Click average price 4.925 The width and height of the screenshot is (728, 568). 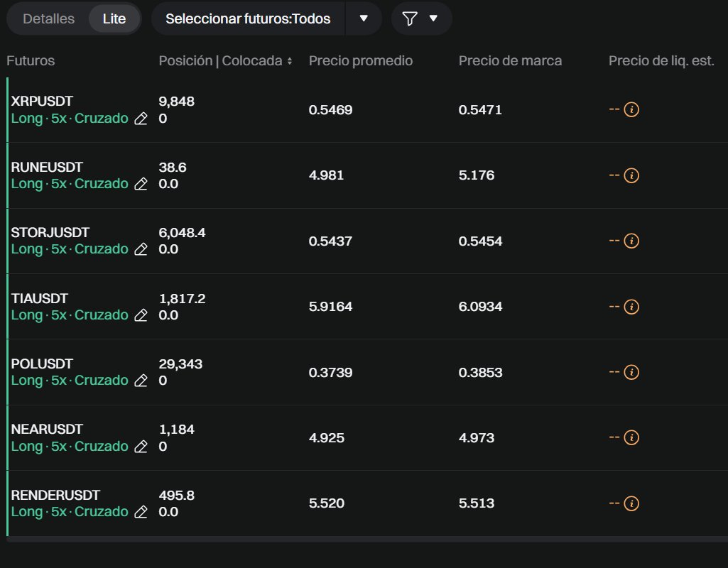tap(327, 438)
